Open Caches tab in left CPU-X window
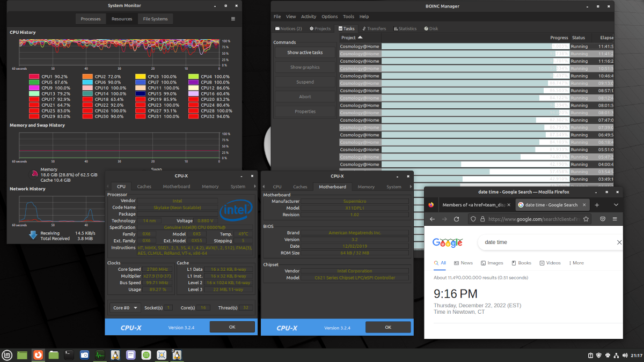 pyautogui.click(x=144, y=187)
